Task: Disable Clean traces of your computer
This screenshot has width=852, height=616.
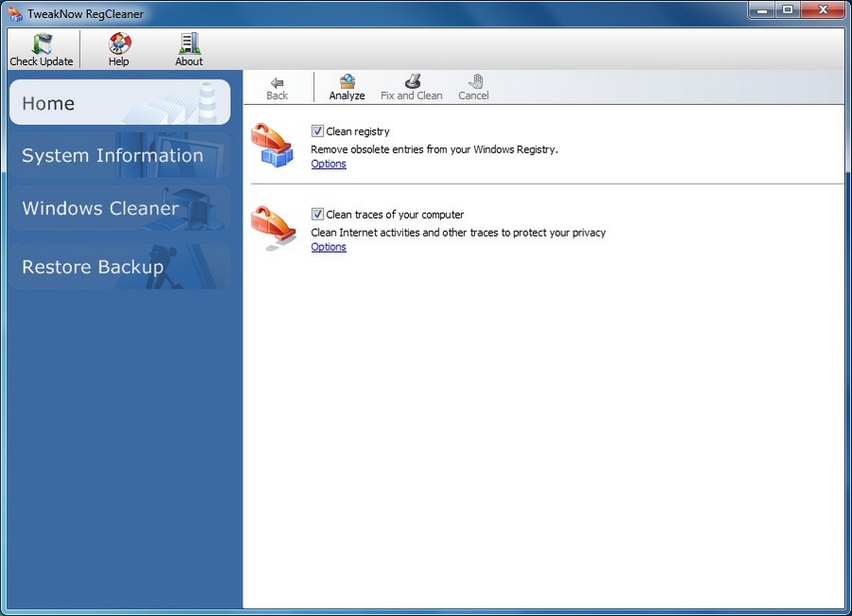Action: (316, 214)
